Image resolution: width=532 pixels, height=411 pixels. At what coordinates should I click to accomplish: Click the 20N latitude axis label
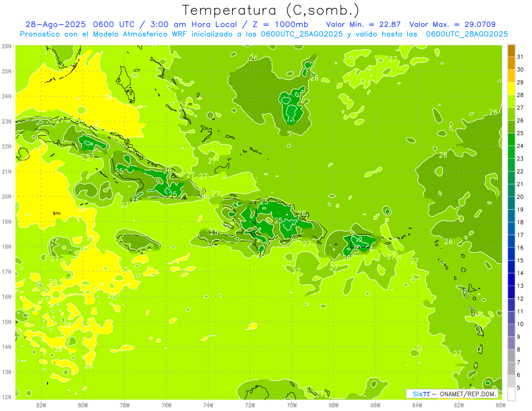7,196
